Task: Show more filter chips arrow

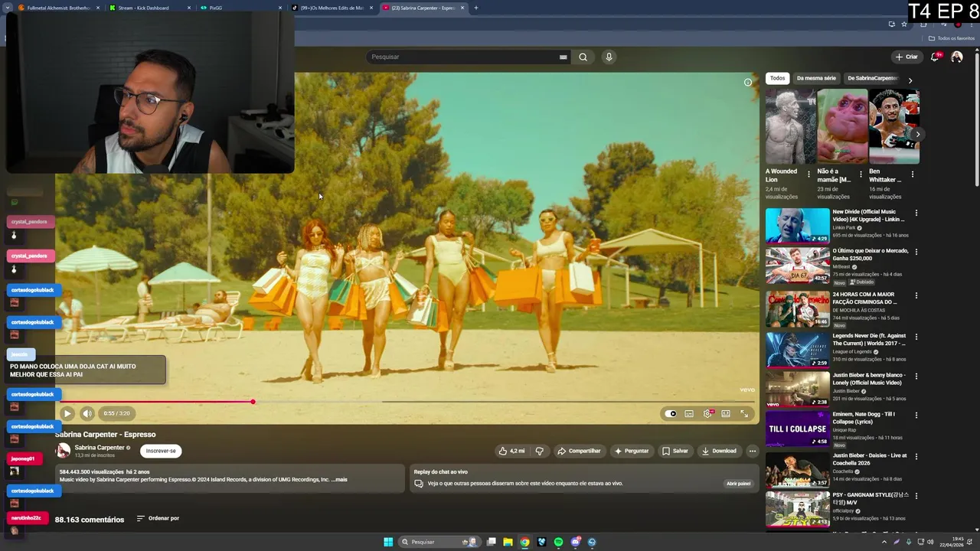Action: (910, 80)
